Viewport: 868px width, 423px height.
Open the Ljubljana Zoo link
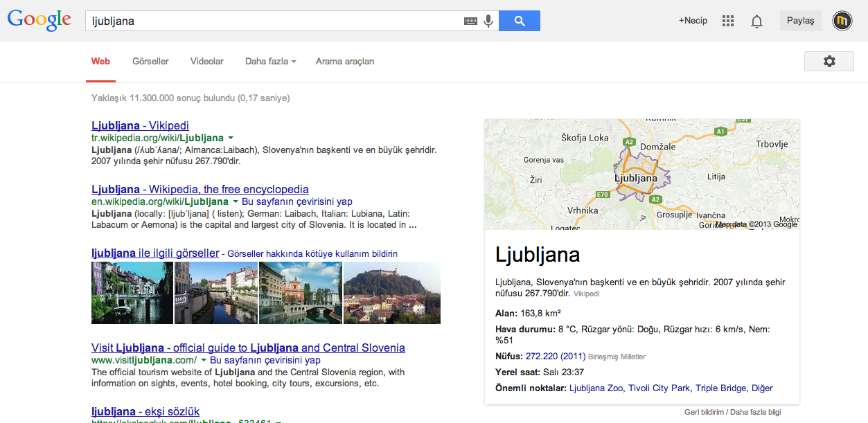tap(596, 388)
